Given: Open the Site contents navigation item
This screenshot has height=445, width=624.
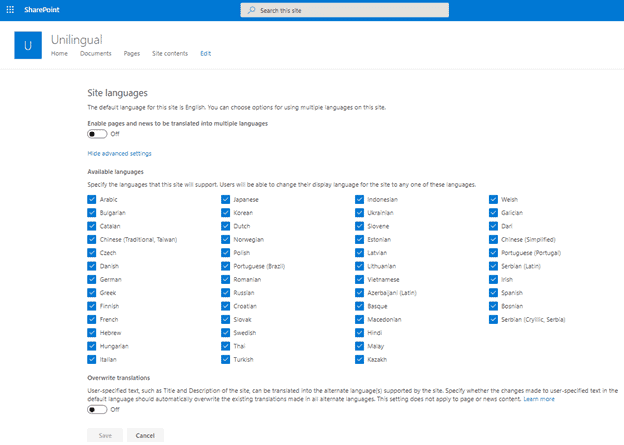Looking at the screenshot, I should [170, 53].
